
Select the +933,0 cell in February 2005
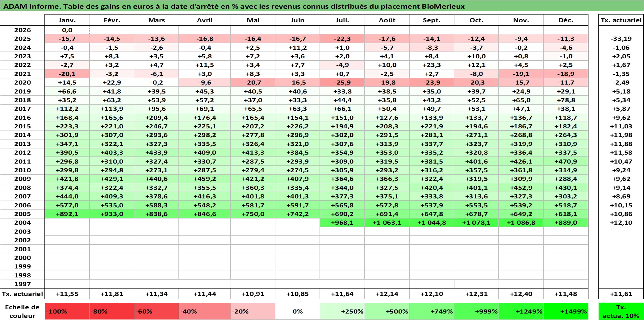[x=112, y=214]
